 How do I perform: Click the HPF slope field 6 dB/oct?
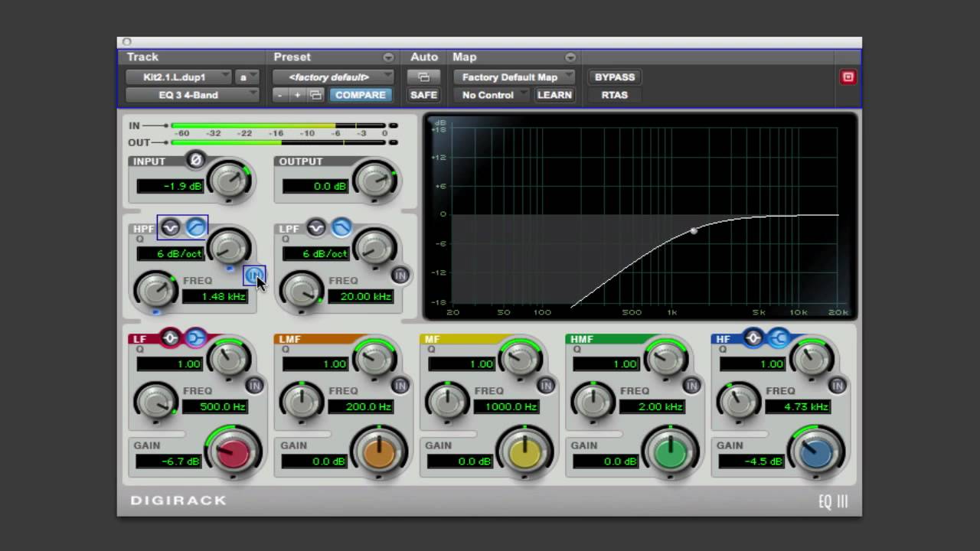170,253
